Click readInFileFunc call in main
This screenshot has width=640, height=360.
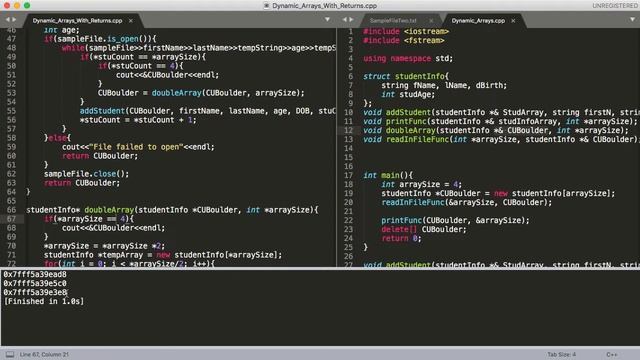click(x=467, y=202)
